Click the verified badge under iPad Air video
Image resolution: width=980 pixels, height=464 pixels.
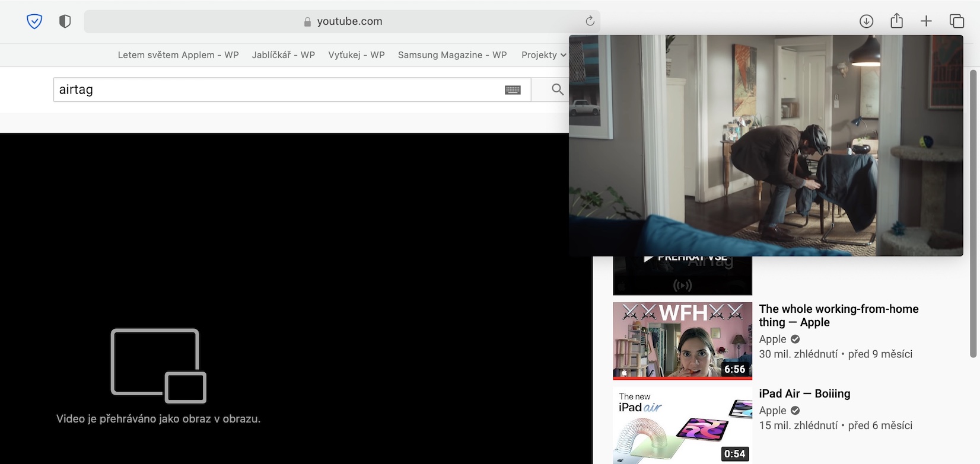pyautogui.click(x=795, y=410)
